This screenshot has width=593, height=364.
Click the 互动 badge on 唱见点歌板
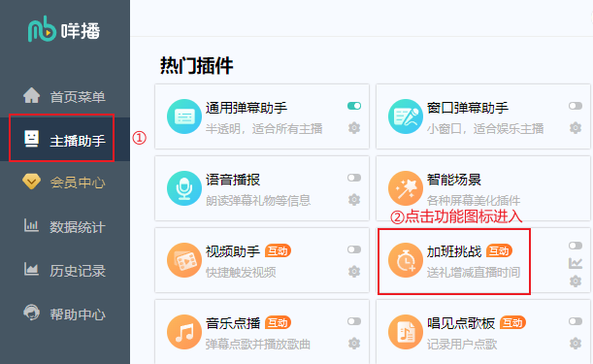coord(512,323)
